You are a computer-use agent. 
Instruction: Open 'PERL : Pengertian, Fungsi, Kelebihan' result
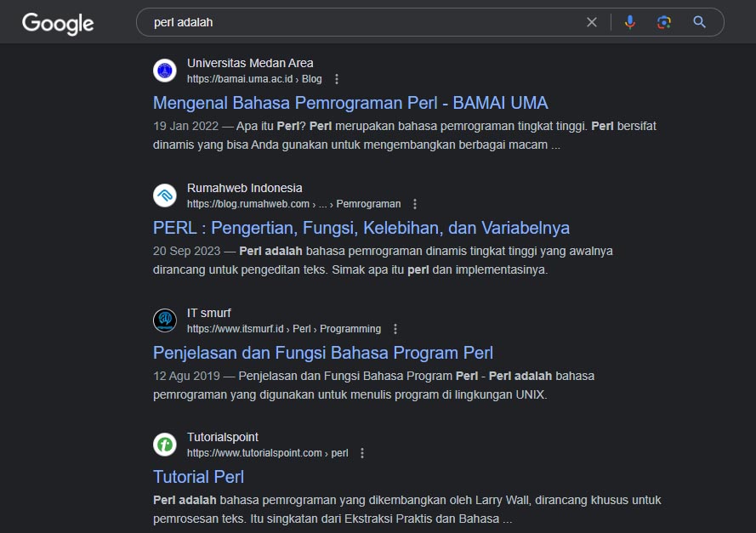[x=361, y=228]
